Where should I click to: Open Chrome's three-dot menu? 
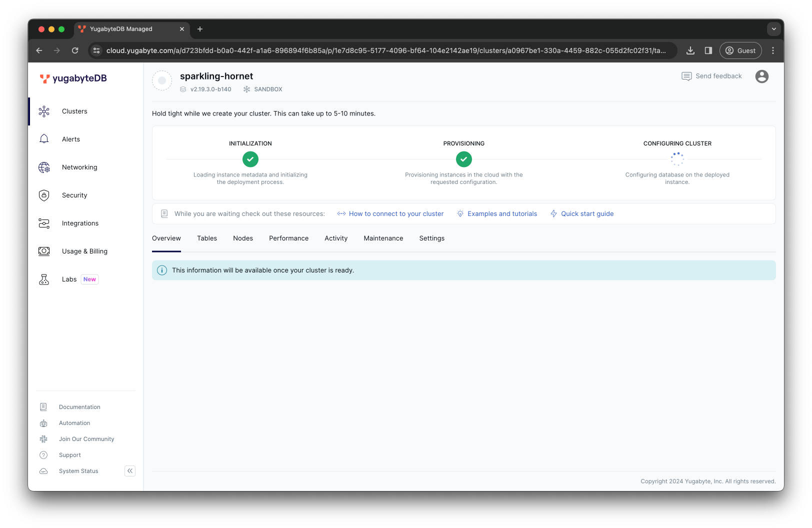(772, 50)
